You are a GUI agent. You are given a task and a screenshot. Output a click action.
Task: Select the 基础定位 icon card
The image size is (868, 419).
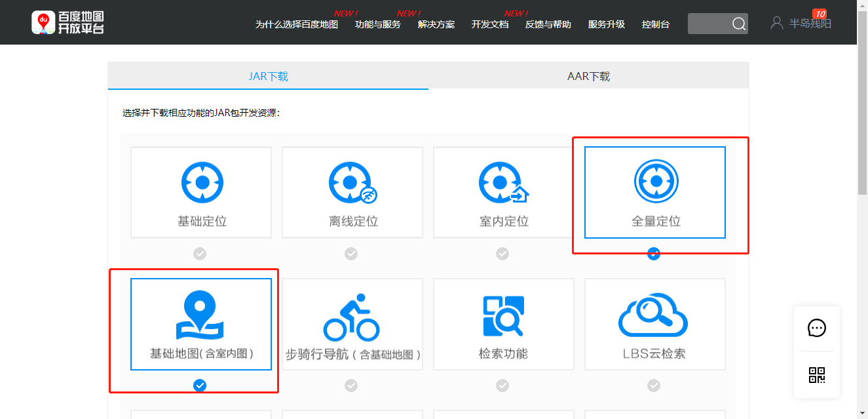(202, 192)
